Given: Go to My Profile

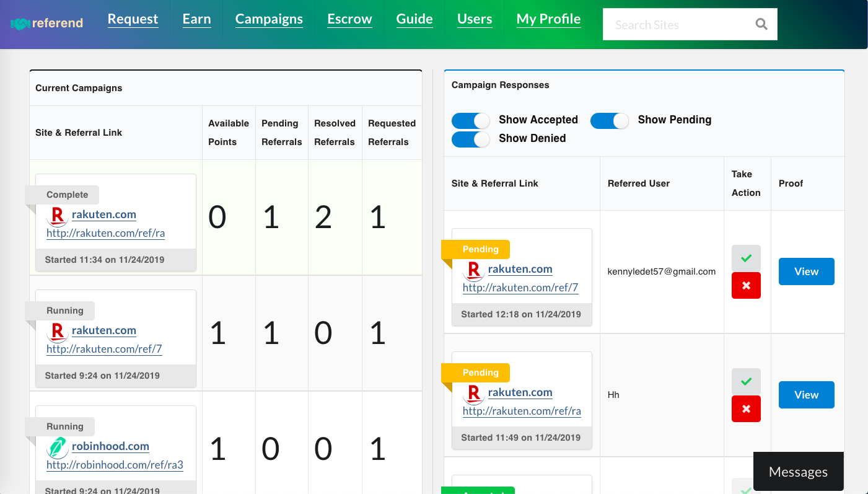Looking at the screenshot, I should click(x=548, y=19).
